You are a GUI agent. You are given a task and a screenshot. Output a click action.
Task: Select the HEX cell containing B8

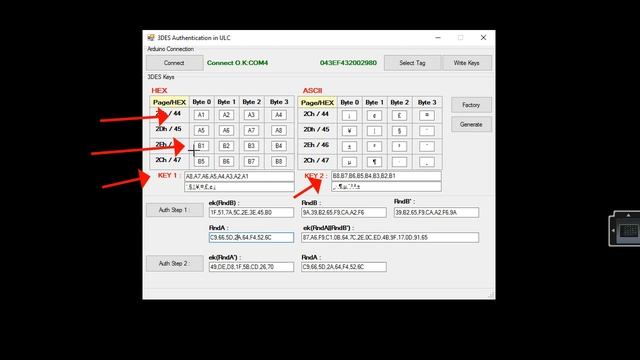click(x=278, y=161)
